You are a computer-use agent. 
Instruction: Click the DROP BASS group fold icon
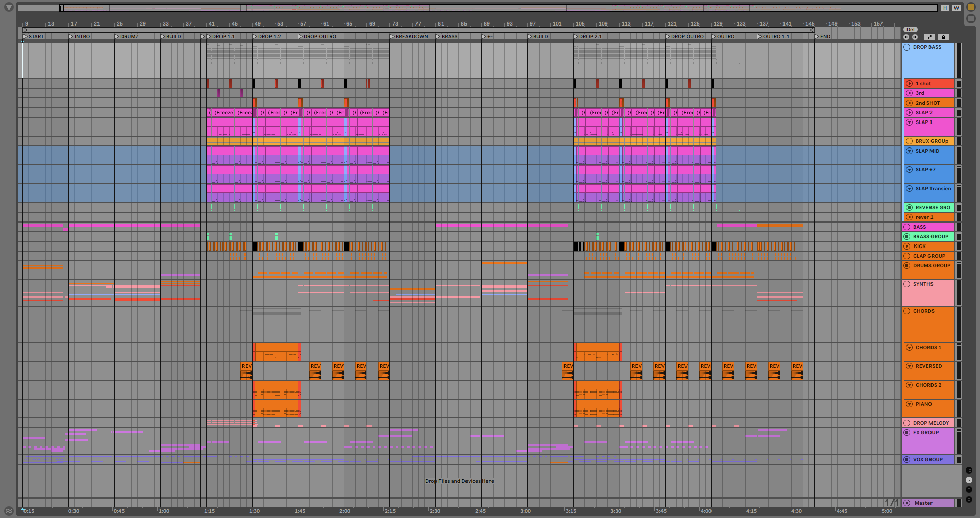[x=907, y=47]
